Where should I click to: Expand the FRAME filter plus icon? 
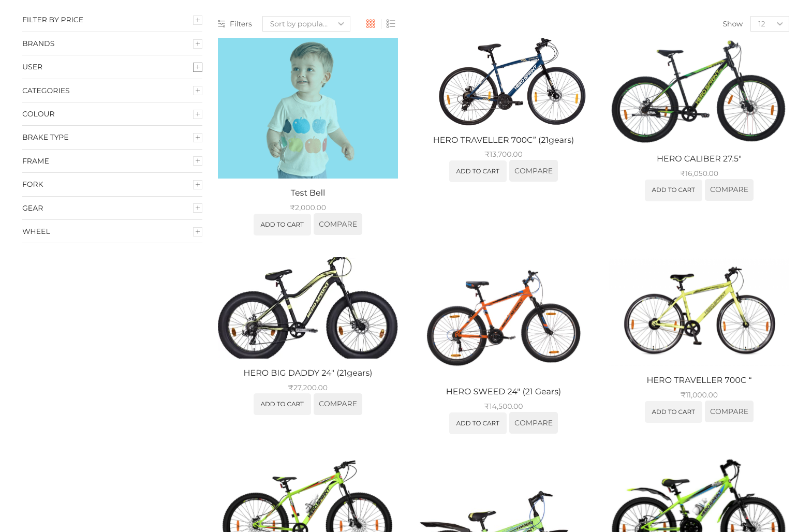[198, 161]
